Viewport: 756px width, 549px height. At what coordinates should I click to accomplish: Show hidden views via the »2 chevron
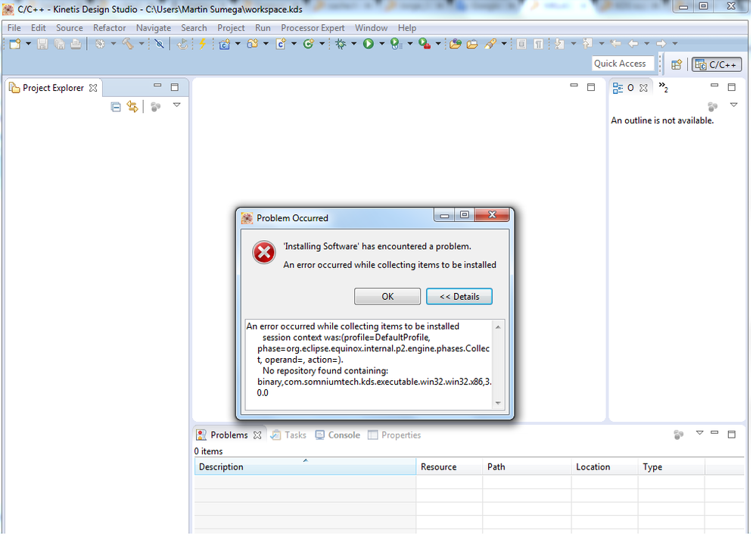(x=664, y=87)
